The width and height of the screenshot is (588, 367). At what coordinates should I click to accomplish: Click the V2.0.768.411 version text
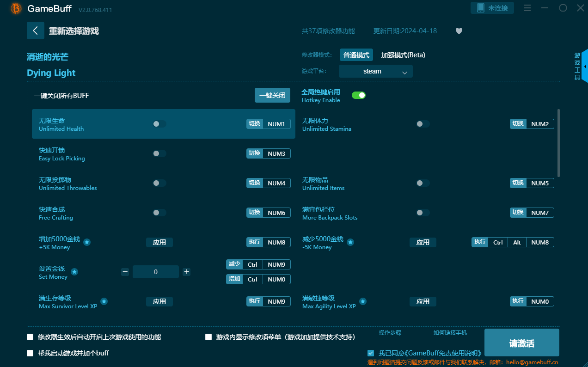pyautogui.click(x=95, y=10)
